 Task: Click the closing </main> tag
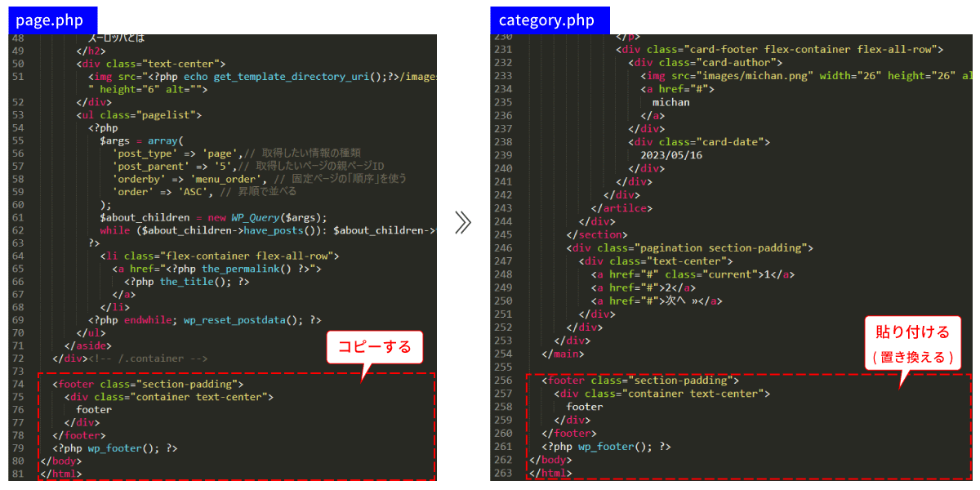pos(561,354)
